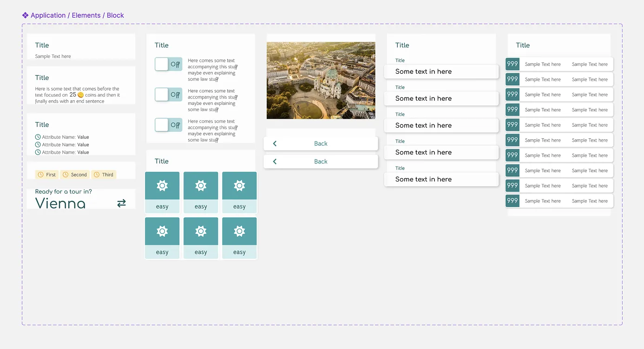Click the sun icon in the bottom-right easy tile
The image size is (644, 349).
pyautogui.click(x=239, y=231)
